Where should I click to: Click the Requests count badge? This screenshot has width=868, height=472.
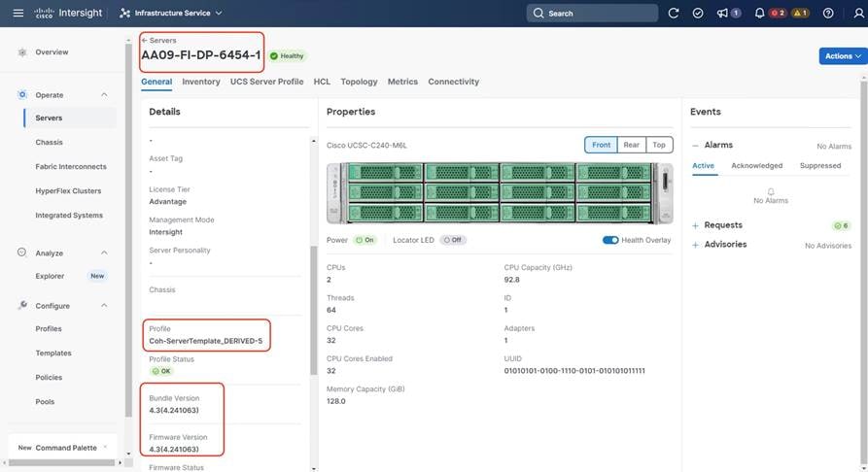coord(842,225)
